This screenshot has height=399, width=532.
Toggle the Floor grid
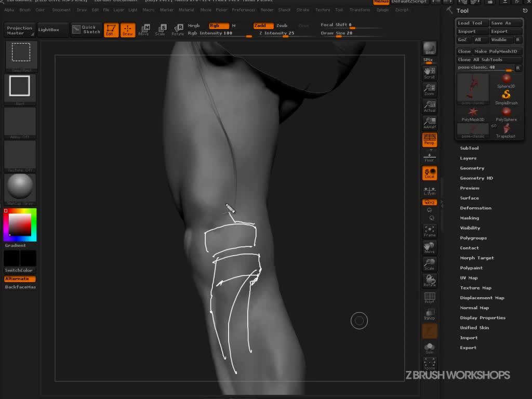click(429, 156)
